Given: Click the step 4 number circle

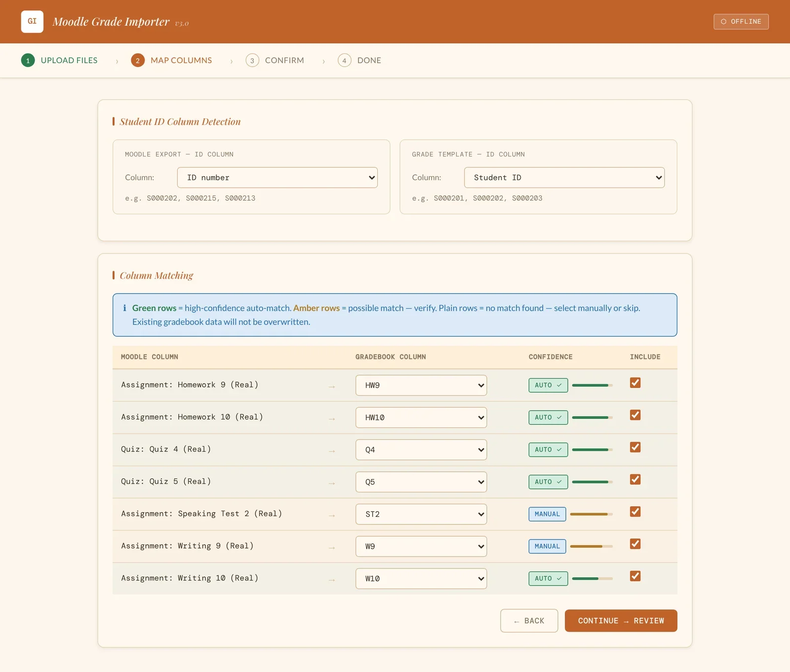Looking at the screenshot, I should pos(345,60).
